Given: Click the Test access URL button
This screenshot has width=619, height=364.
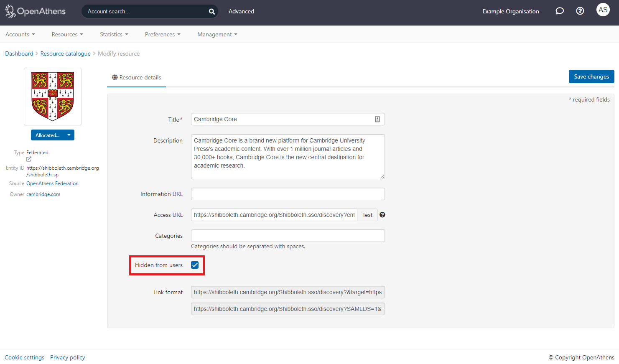Looking at the screenshot, I should pyautogui.click(x=367, y=215).
